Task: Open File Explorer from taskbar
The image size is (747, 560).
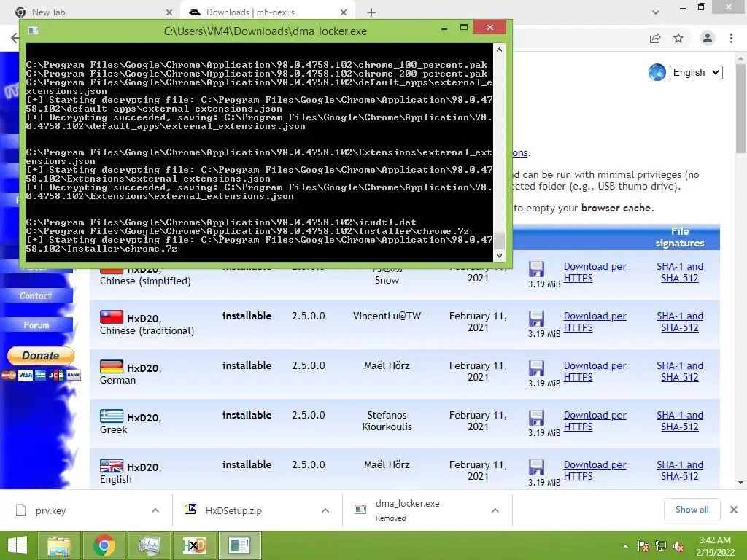Action: pyautogui.click(x=58, y=545)
